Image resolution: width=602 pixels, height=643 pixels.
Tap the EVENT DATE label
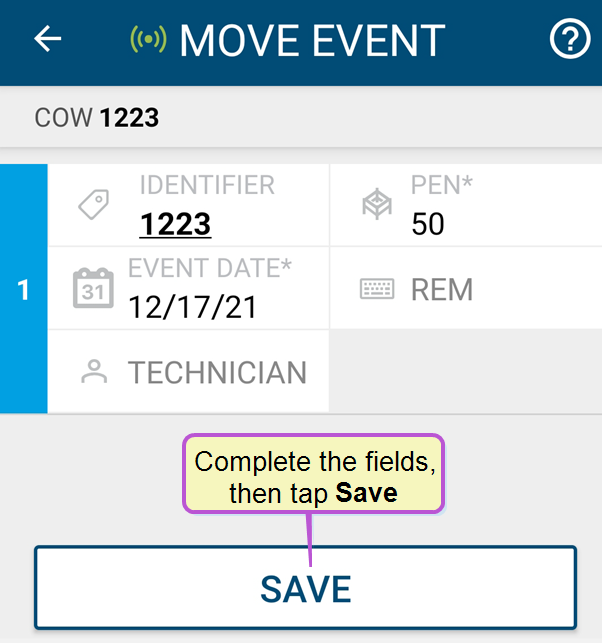[210, 268]
